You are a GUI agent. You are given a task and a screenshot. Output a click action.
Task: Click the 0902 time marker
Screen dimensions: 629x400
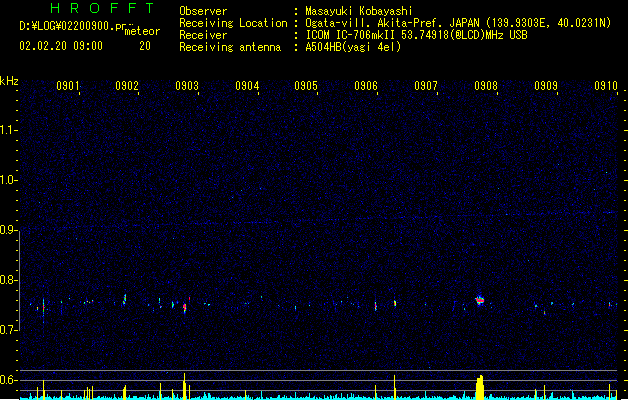[127, 85]
